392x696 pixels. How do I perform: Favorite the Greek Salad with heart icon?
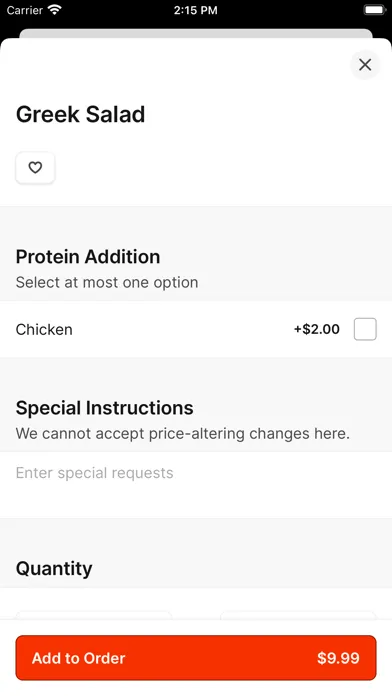click(35, 168)
